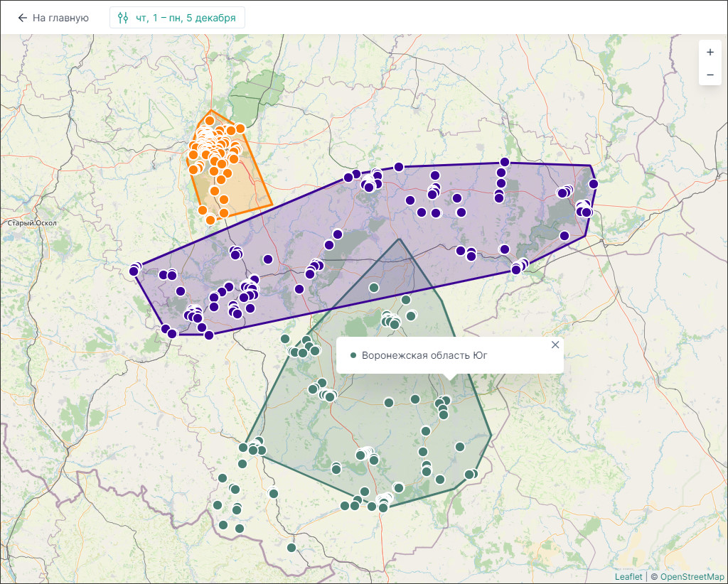Image resolution: width=728 pixels, height=584 pixels.
Task: Close the Воронежская область Юг popup
Action: pos(555,345)
